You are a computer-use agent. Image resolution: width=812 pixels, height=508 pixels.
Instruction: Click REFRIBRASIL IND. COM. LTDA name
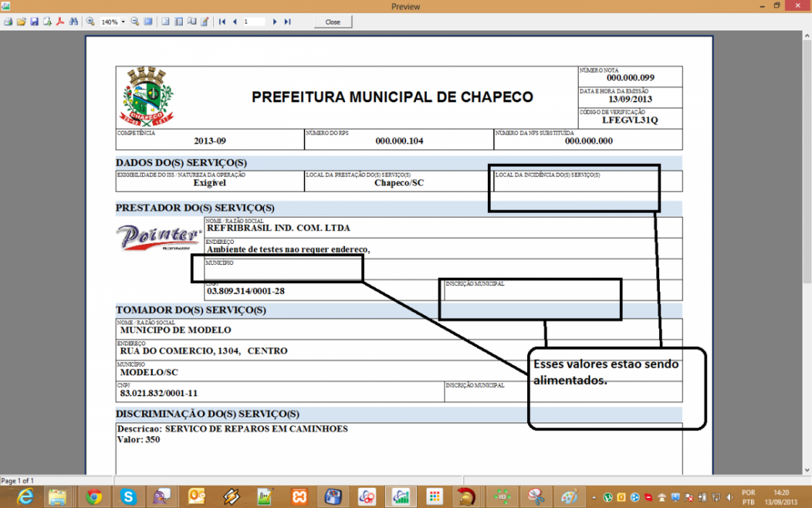(278, 228)
